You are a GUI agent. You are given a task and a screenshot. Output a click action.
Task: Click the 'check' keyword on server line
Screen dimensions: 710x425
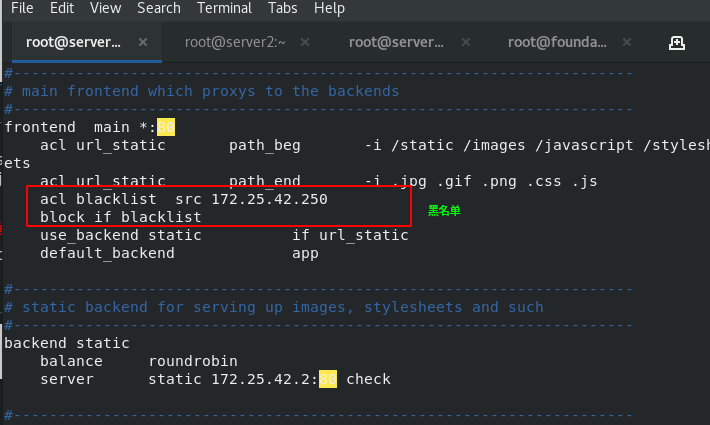[x=368, y=379]
